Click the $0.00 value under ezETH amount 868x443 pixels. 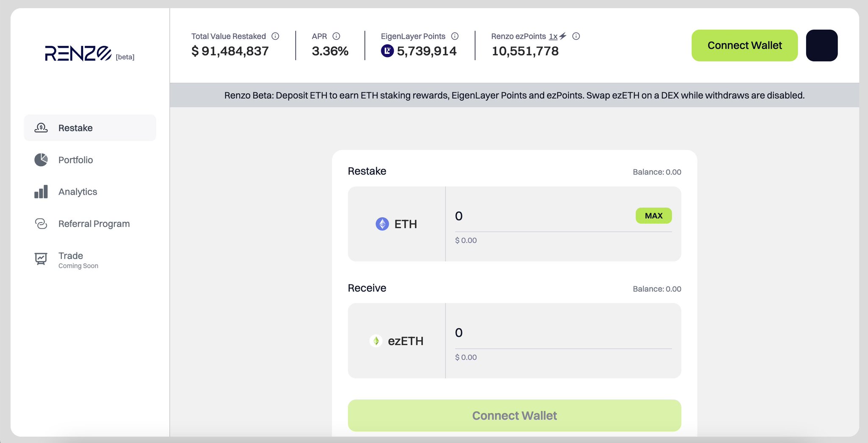pyautogui.click(x=466, y=357)
